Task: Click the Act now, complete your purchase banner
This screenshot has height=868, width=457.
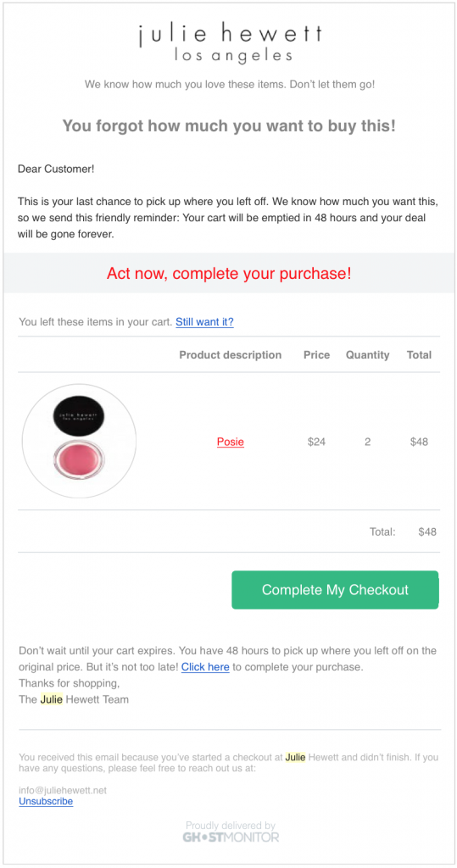Action: click(229, 273)
